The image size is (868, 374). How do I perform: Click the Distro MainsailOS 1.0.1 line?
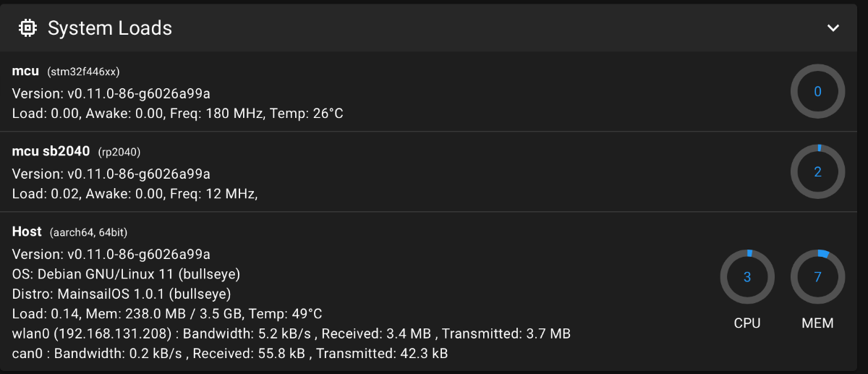tap(122, 294)
